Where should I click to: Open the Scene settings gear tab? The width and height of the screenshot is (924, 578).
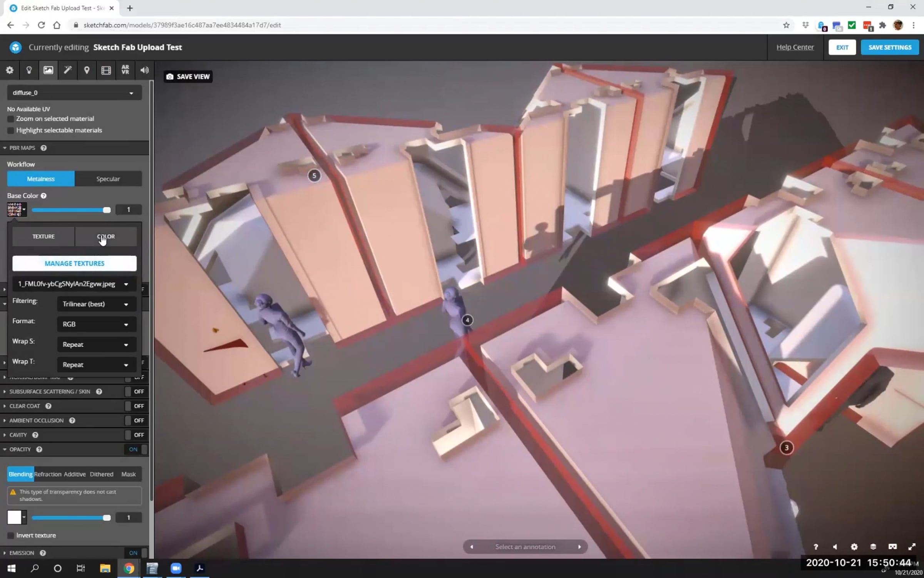(10, 70)
